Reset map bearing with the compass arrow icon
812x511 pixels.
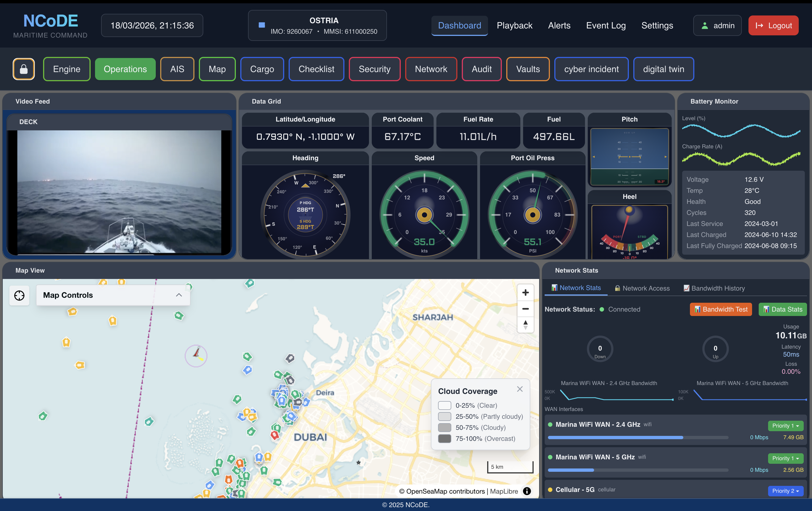coord(525,325)
